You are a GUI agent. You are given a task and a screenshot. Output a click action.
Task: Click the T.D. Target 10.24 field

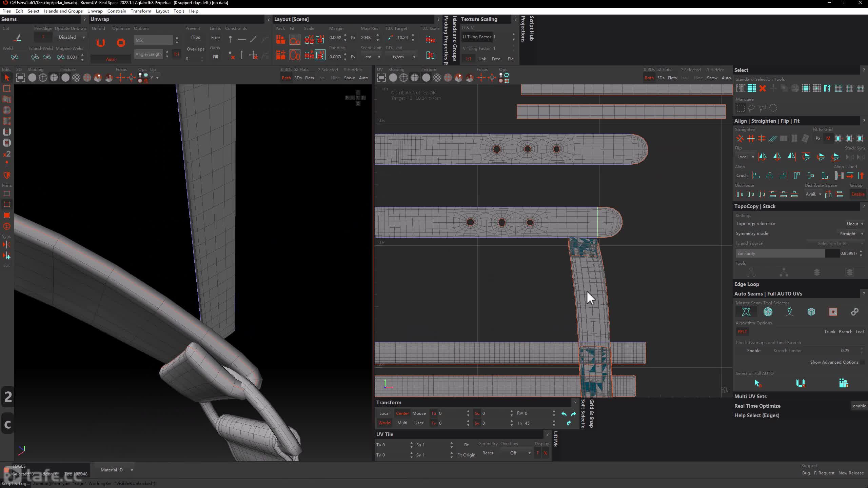(402, 38)
